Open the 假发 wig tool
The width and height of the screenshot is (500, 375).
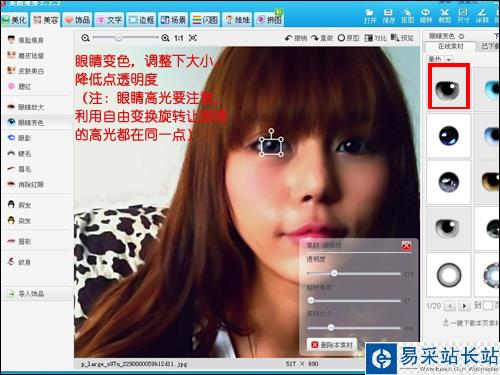click(19, 205)
